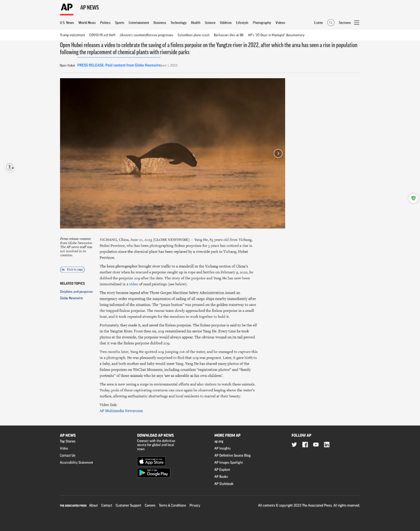The image size is (420, 531).
Task: Follow the AP Multimedia Newsroom link
Action: click(121, 411)
